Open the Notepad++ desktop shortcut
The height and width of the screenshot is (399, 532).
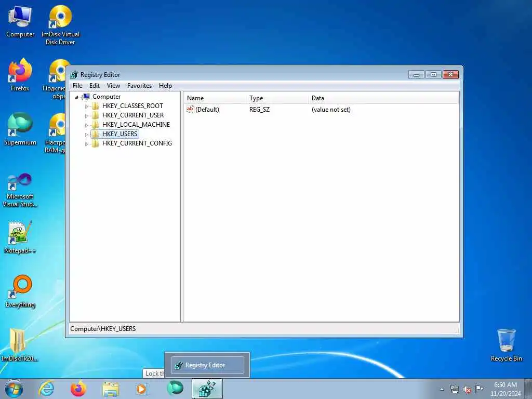(20, 237)
